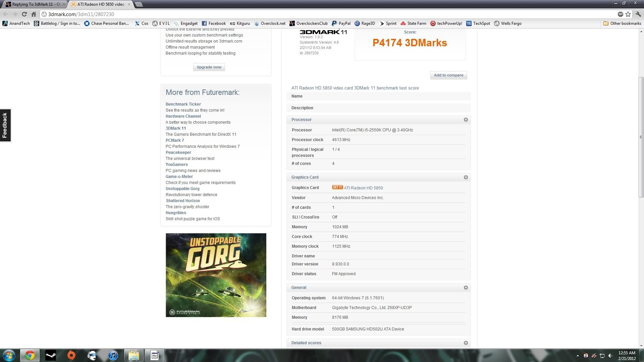Open the ATI Radeon HD 5850 link
This screenshot has width=644, height=362.
pyautogui.click(x=363, y=188)
